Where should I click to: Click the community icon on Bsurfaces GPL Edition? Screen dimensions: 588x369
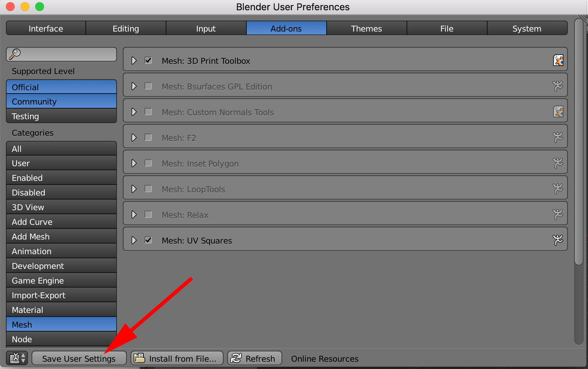pos(558,86)
